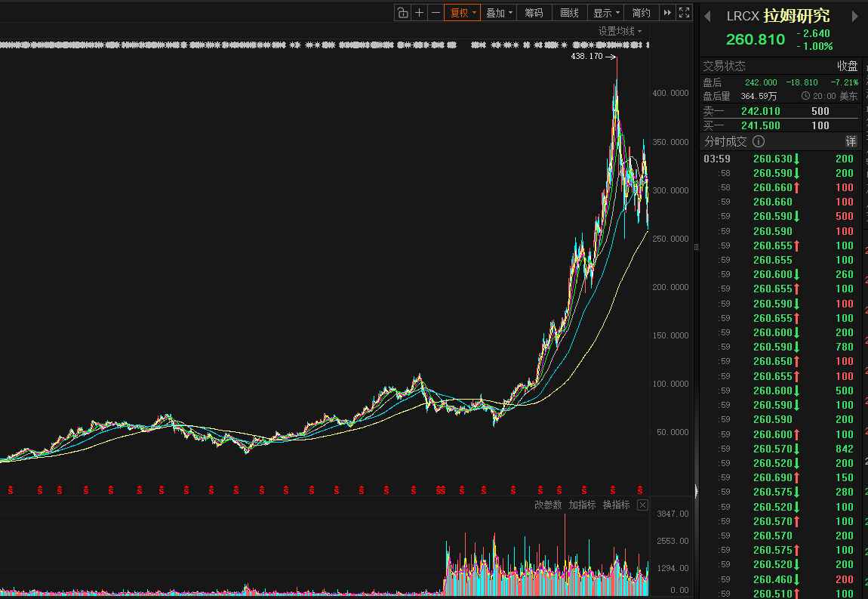Select the 03:59 trade row at 260.630

(780, 159)
